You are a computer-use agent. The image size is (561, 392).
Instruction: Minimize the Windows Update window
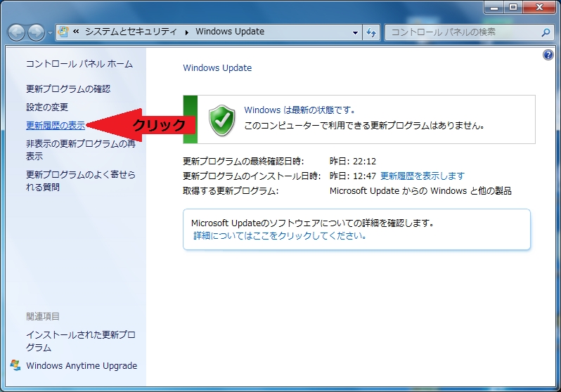494,7
